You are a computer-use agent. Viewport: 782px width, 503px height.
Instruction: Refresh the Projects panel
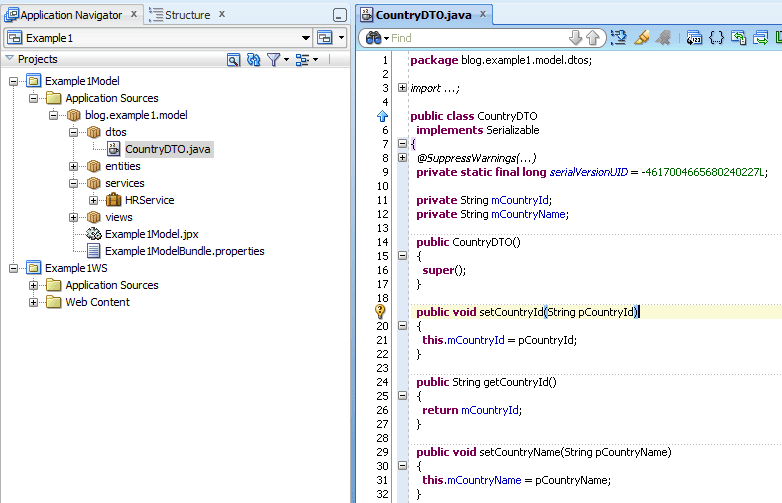click(x=253, y=60)
